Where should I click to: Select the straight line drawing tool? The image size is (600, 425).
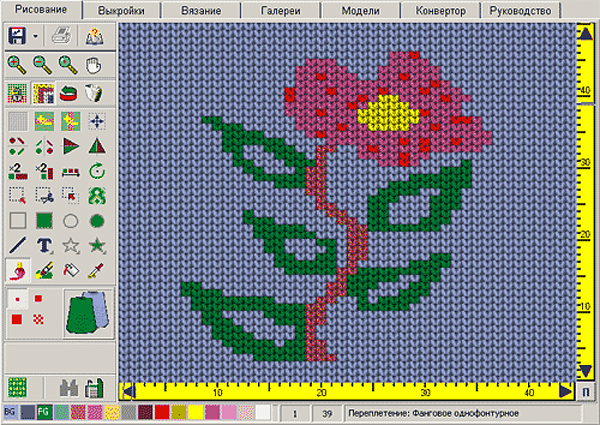(x=18, y=245)
